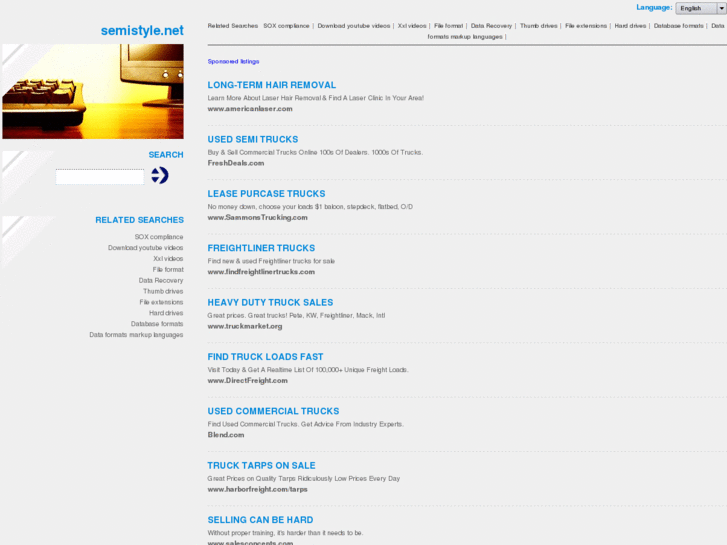Click Download youtube videos in top bar

tap(354, 26)
